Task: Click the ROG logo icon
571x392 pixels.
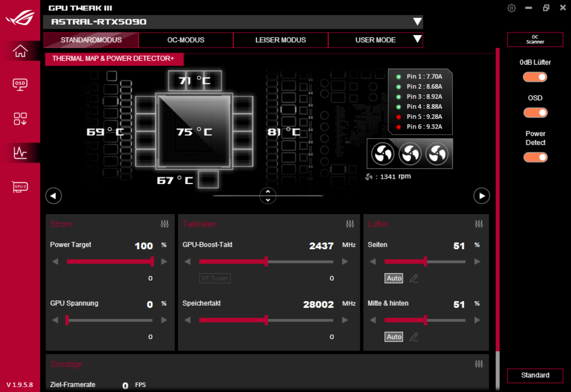Action: pos(20,18)
